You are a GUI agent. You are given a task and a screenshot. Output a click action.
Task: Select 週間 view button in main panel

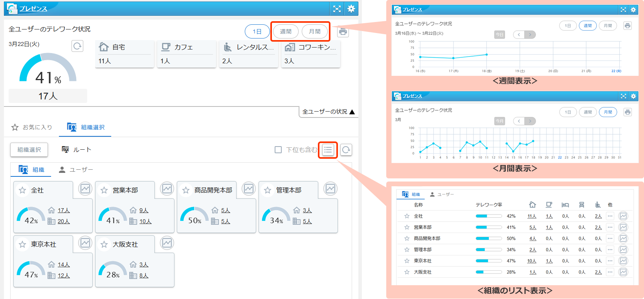pos(286,31)
